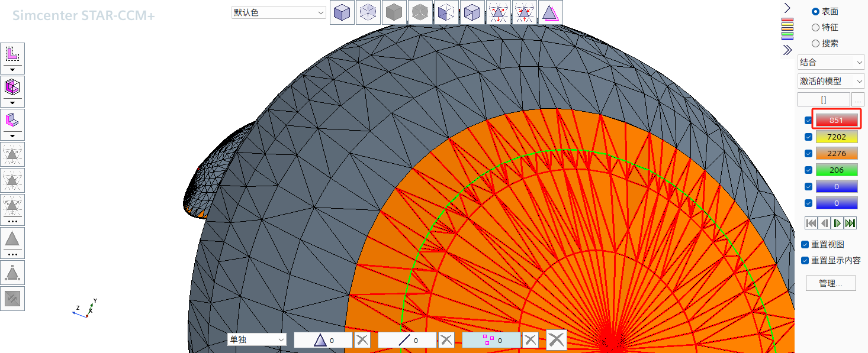The image size is (868, 353).
Task: Go to previous item navigation button
Action: click(824, 224)
